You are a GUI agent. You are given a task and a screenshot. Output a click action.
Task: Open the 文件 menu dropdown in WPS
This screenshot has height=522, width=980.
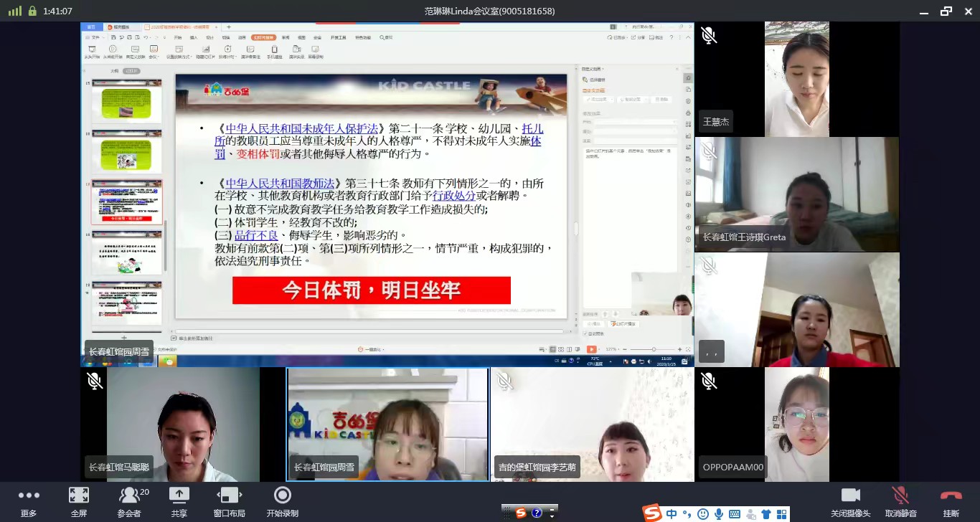(x=95, y=37)
